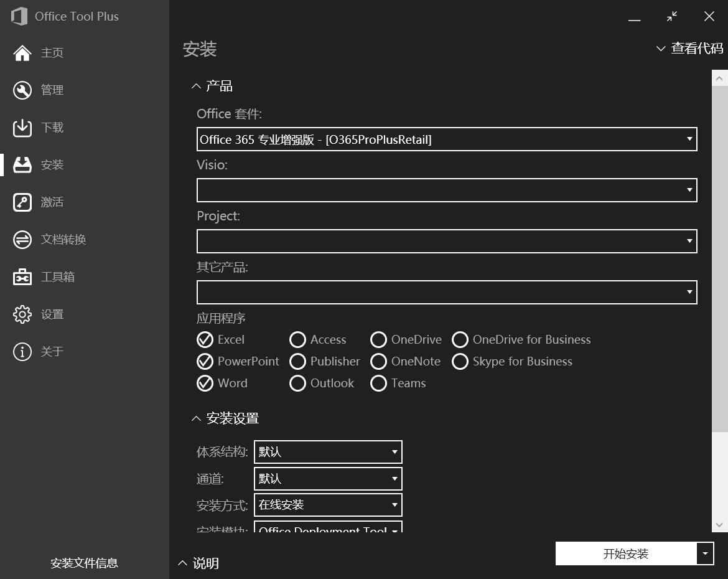Image resolution: width=728 pixels, height=579 pixels.
Task: Open the 设置 page label
Action: pos(52,314)
